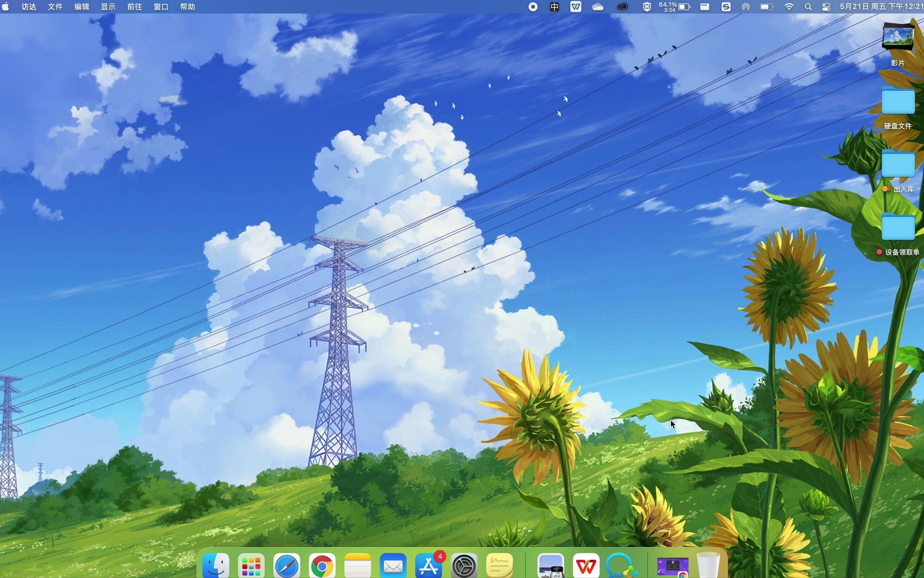The width and height of the screenshot is (924, 578).
Task: Select the 设备领取单 folder
Action: pos(898,235)
